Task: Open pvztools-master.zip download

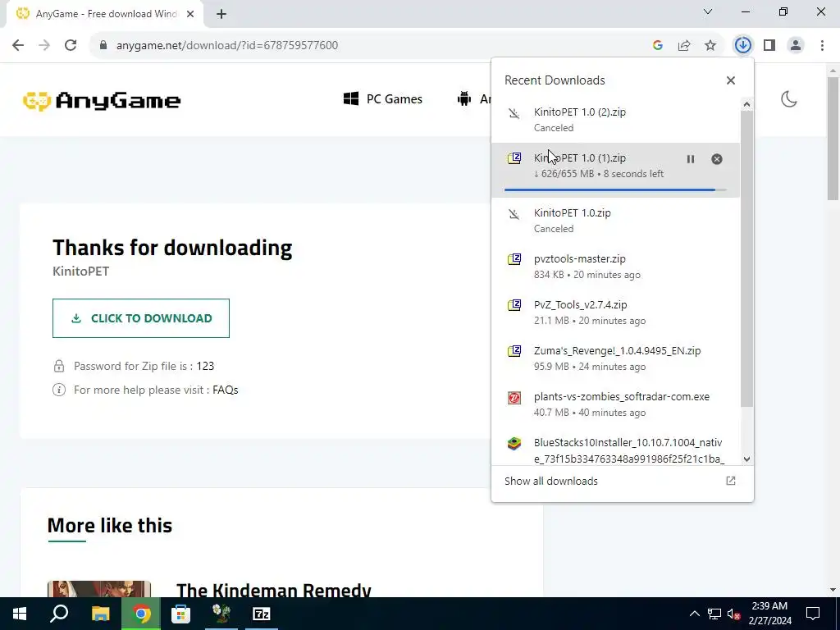Action: pyautogui.click(x=615, y=267)
